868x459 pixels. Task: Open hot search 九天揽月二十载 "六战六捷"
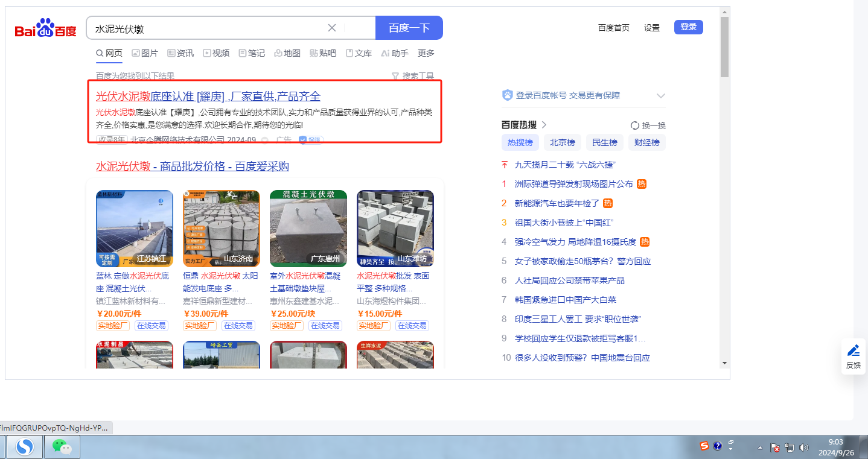[x=564, y=165]
